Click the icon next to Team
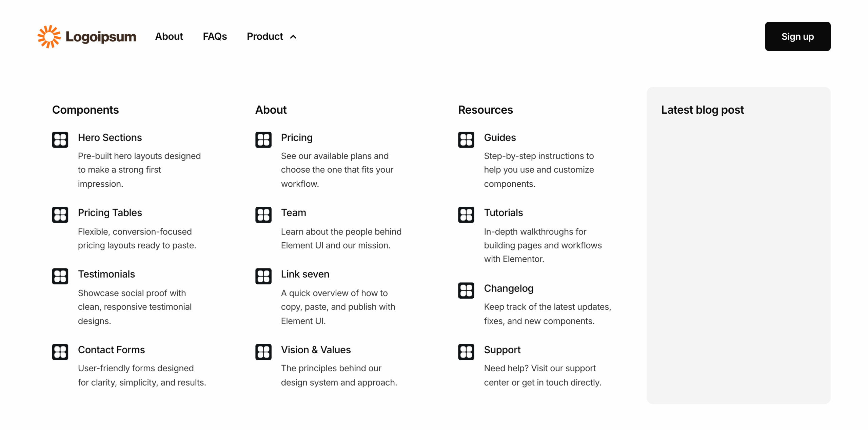Viewport: 868px width, 430px height. (x=263, y=214)
